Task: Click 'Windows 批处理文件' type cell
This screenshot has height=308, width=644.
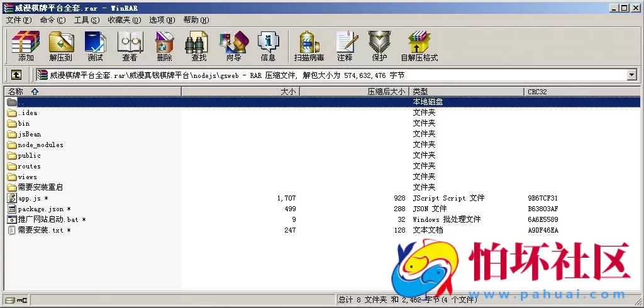Action: point(447,219)
